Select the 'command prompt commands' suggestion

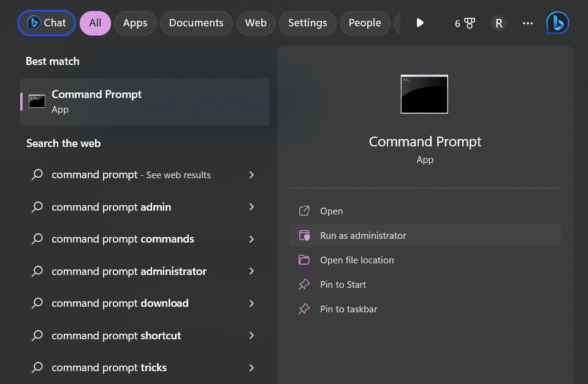tap(145, 239)
